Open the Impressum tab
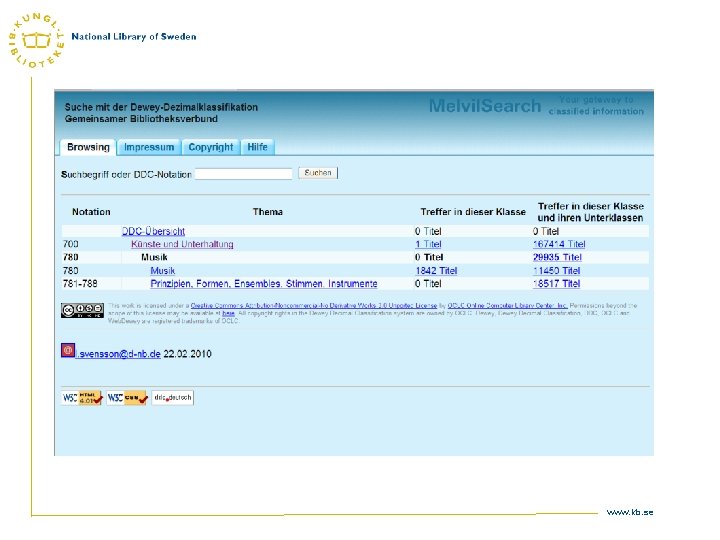This screenshot has height=540, width=720. click(149, 147)
